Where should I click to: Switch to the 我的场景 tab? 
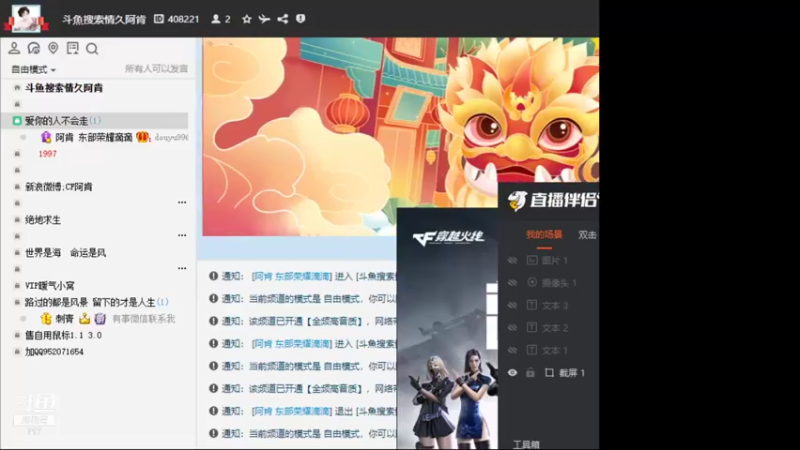pos(544,235)
